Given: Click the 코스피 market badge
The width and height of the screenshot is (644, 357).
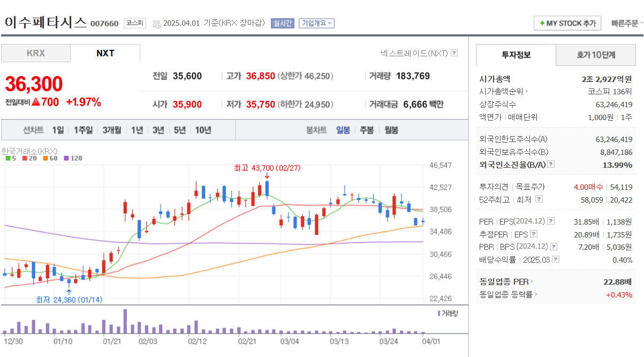Looking at the screenshot, I should [x=134, y=23].
